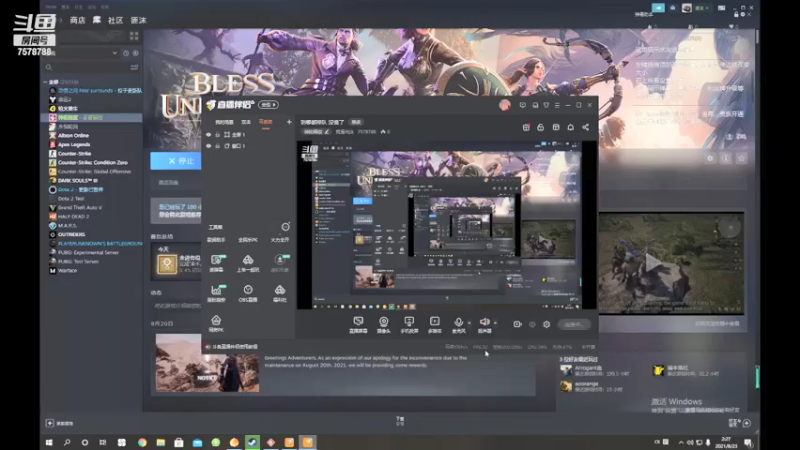Image resolution: width=800 pixels, height=450 pixels.
Task: Open Steam Store (商店) tab
Action: click(78, 20)
